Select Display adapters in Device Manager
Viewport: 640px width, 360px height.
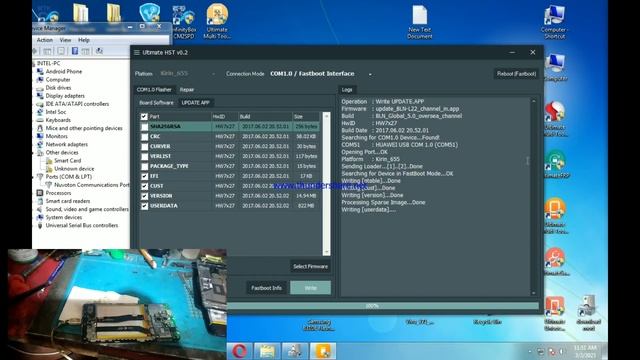pyautogui.click(x=65, y=96)
